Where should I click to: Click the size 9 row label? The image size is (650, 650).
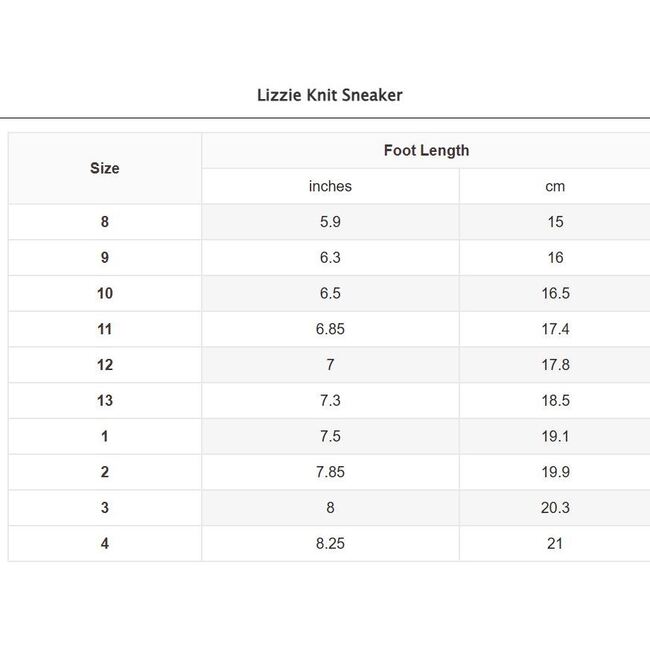(x=105, y=258)
